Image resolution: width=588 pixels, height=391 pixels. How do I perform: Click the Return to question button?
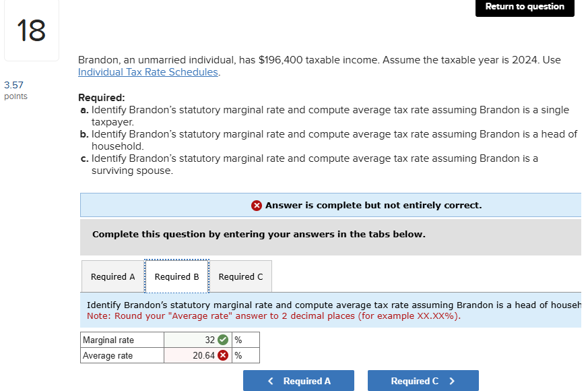(525, 7)
